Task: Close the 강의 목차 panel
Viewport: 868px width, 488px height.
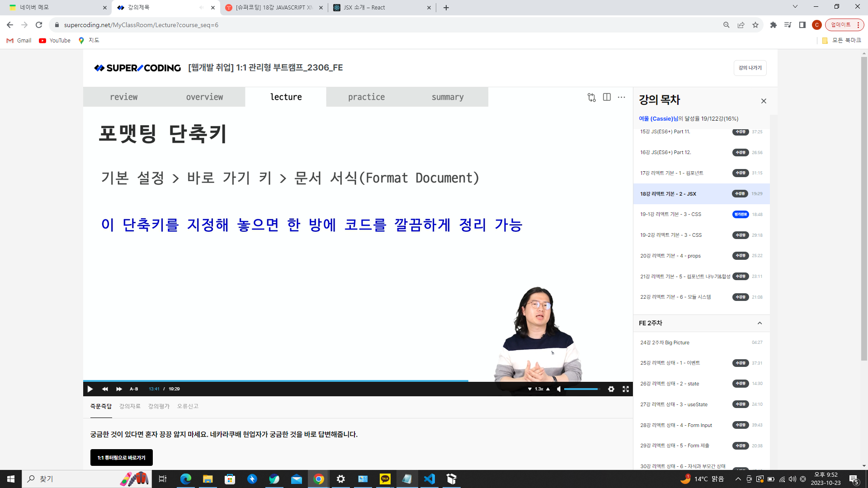Action: pyautogui.click(x=764, y=101)
